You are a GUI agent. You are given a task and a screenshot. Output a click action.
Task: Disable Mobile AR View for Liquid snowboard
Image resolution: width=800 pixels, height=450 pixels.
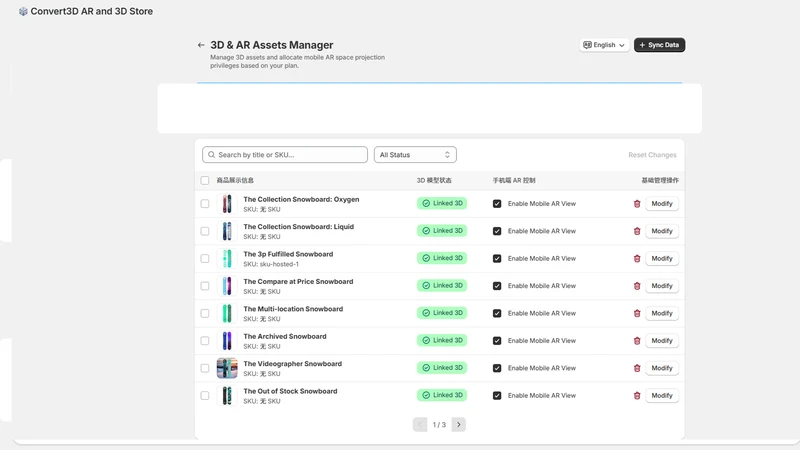coord(497,231)
